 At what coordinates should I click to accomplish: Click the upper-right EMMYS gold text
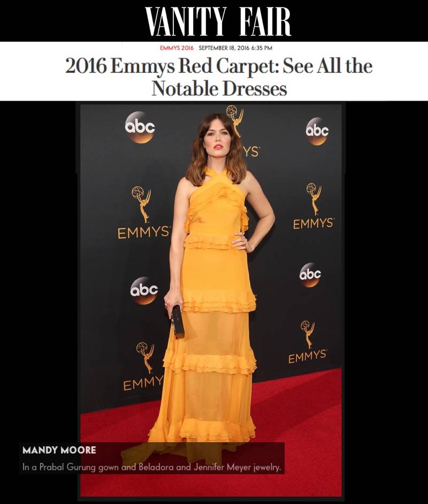pyautogui.click(x=314, y=224)
